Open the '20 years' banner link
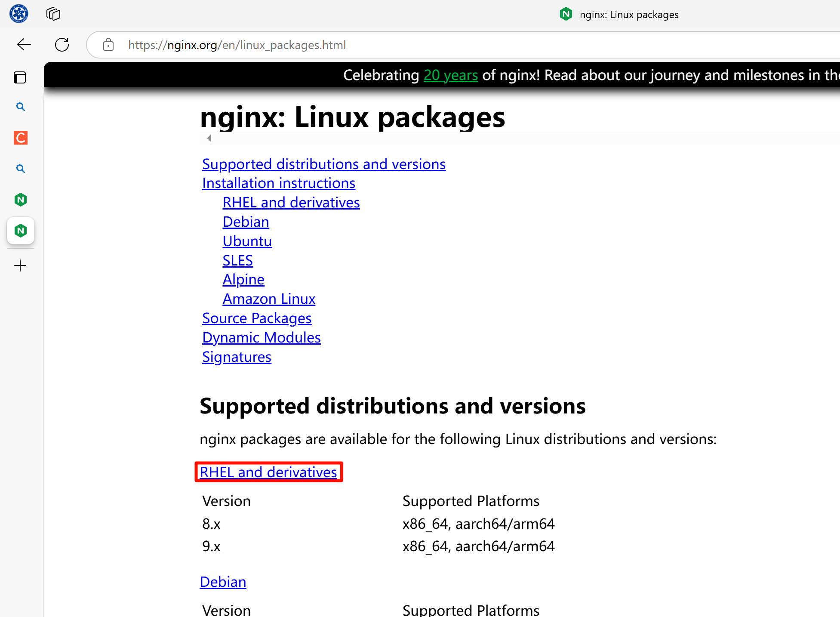Image resolution: width=840 pixels, height=617 pixels. pos(450,75)
